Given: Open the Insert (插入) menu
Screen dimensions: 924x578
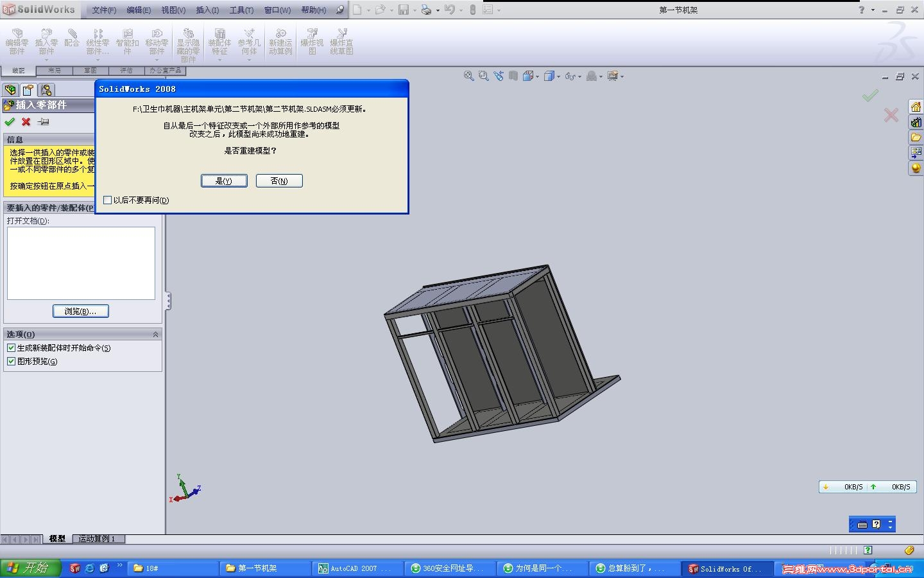Looking at the screenshot, I should [x=207, y=10].
